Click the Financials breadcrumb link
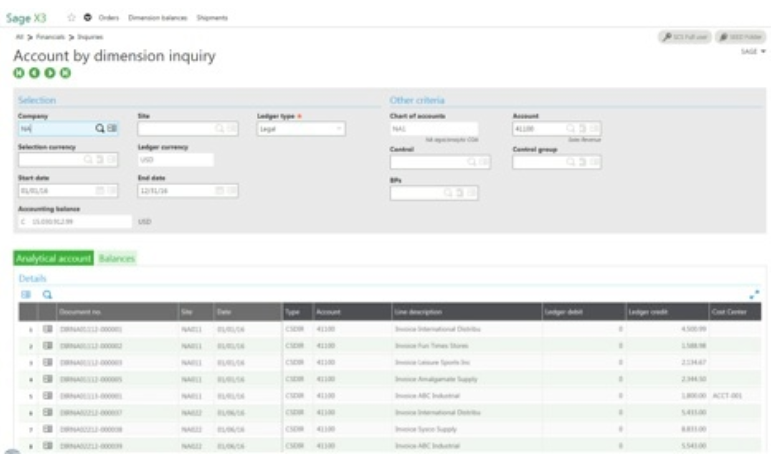Image resolution: width=775 pixels, height=457 pixels. [x=50, y=37]
